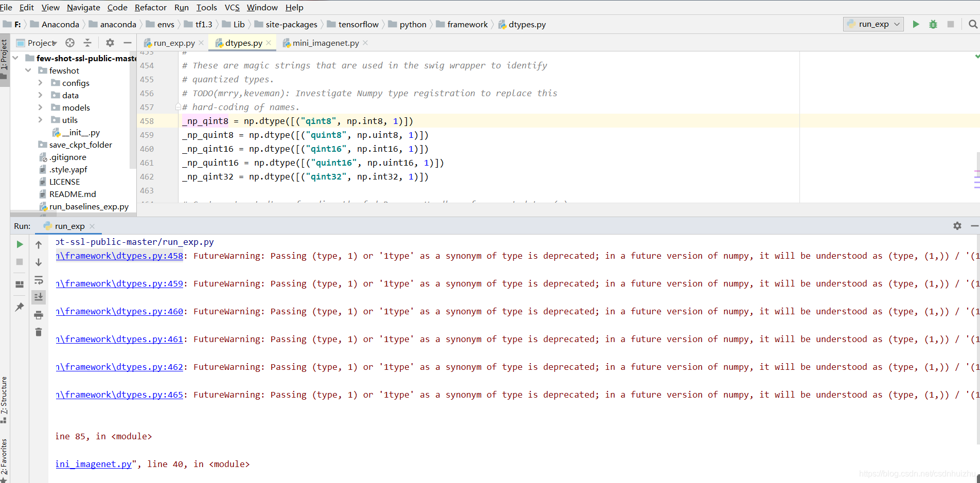Hide the Run tool window
980x483 pixels.
click(974, 226)
